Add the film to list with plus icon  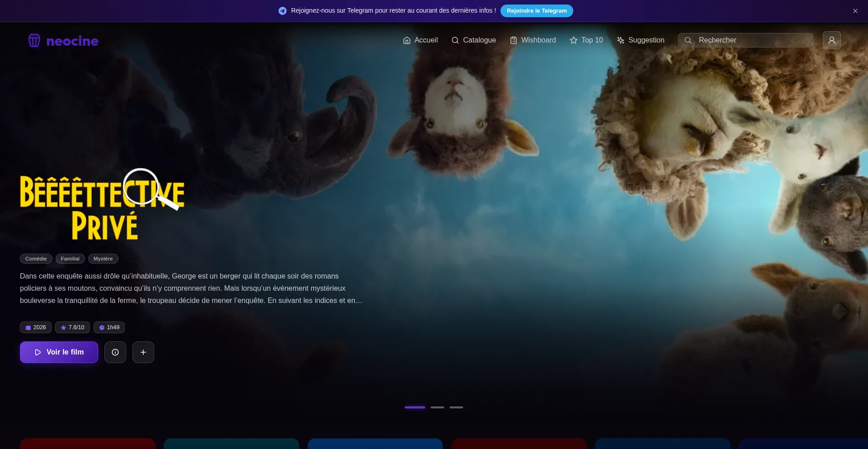point(143,352)
